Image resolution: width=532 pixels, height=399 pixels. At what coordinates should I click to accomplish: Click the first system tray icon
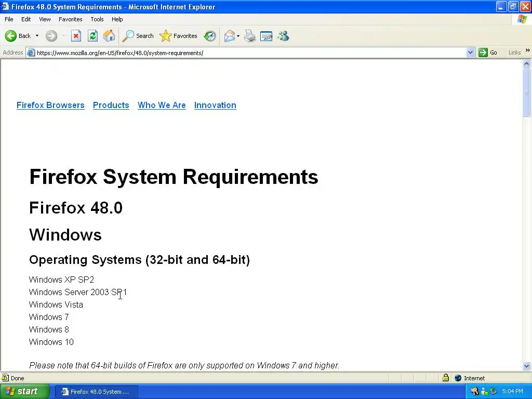click(475, 391)
